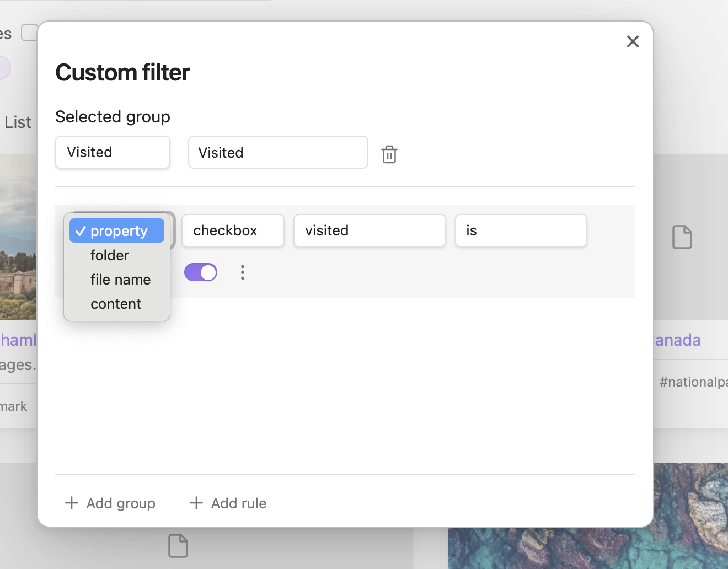Image resolution: width=728 pixels, height=569 pixels.
Task: Open the 'checkbox' property type dropdown
Action: click(233, 230)
